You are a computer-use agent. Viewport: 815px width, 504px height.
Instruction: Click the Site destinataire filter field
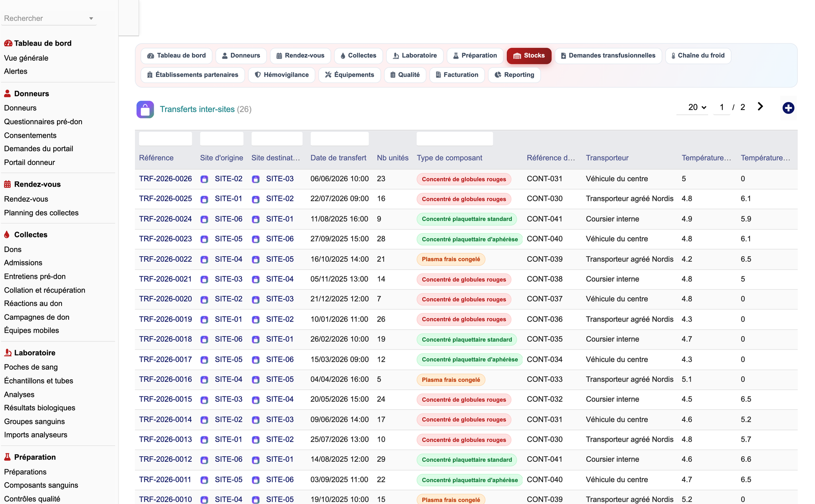[277, 139]
